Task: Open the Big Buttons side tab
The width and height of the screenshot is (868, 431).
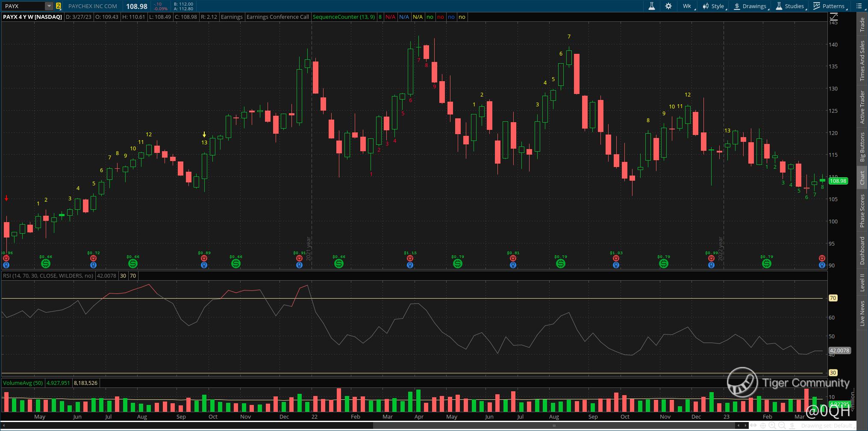Action: [x=862, y=147]
